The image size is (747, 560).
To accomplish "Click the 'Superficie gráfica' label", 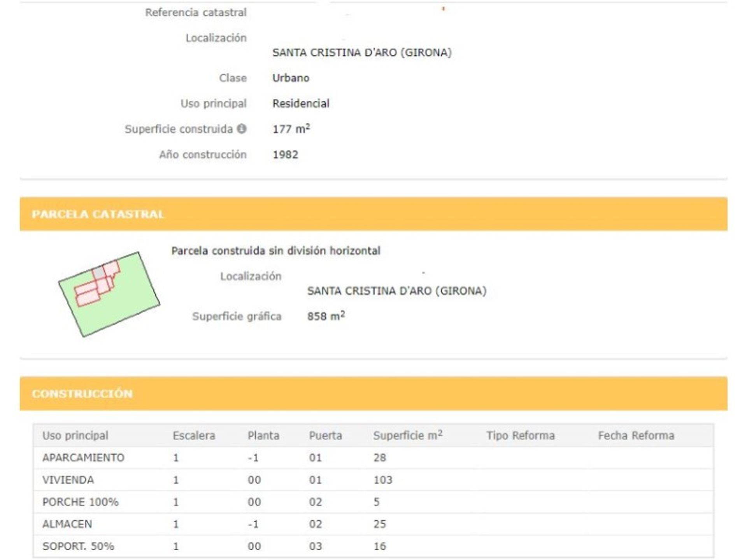I will click(x=237, y=317).
